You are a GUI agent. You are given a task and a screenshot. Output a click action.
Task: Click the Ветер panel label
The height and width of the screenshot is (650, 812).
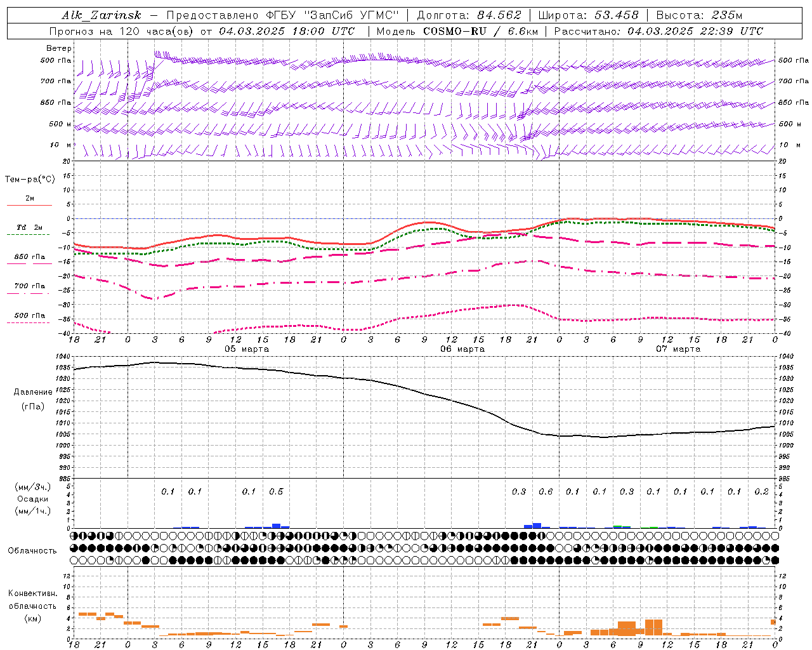click(x=59, y=48)
